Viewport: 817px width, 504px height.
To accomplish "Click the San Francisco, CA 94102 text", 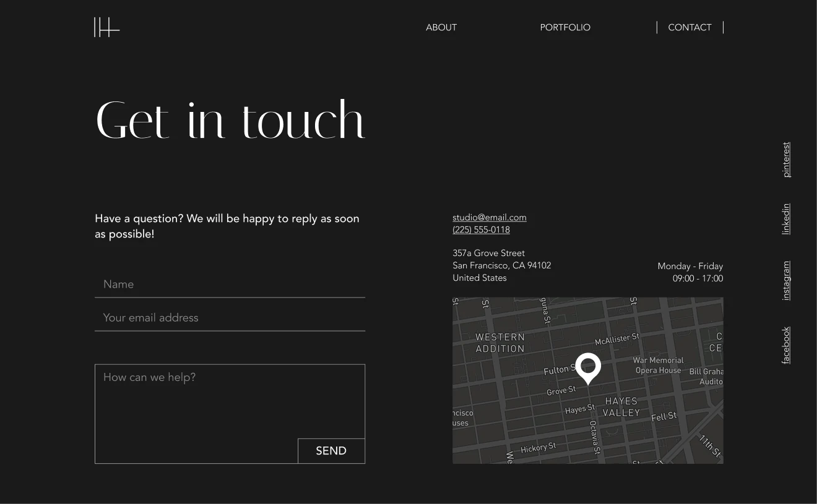I will [501, 265].
